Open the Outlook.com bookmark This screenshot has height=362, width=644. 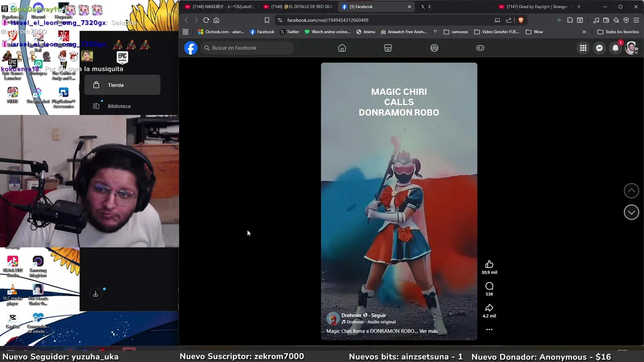[221, 32]
